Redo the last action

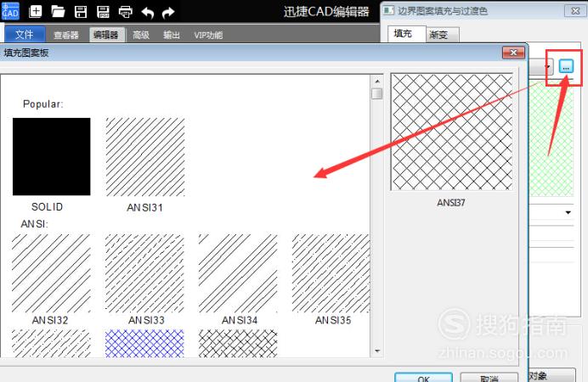pyautogui.click(x=168, y=13)
